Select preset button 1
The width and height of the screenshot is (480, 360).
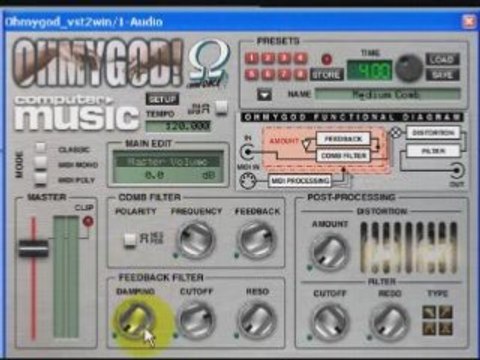coord(252,58)
